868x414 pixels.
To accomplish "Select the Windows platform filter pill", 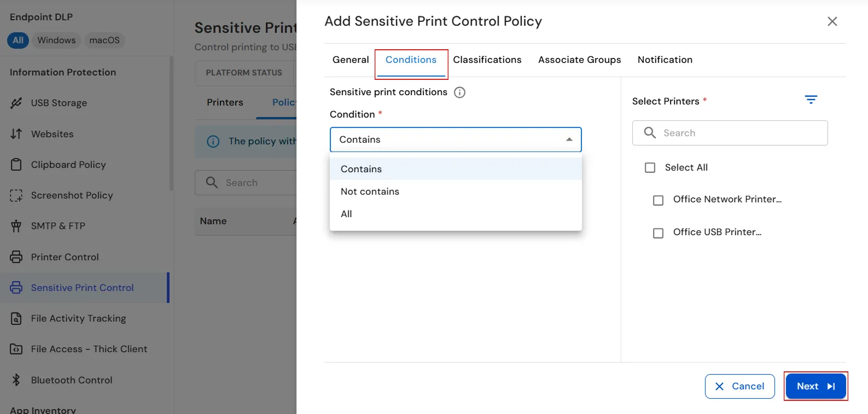I will point(56,40).
